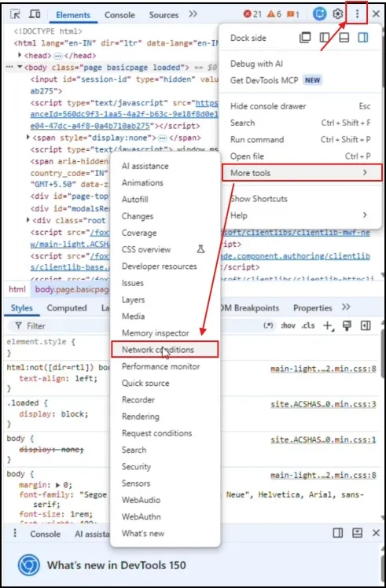Viewport: 386px width, 588px height.
Task: Switch to the Computed tab
Action: point(67,308)
